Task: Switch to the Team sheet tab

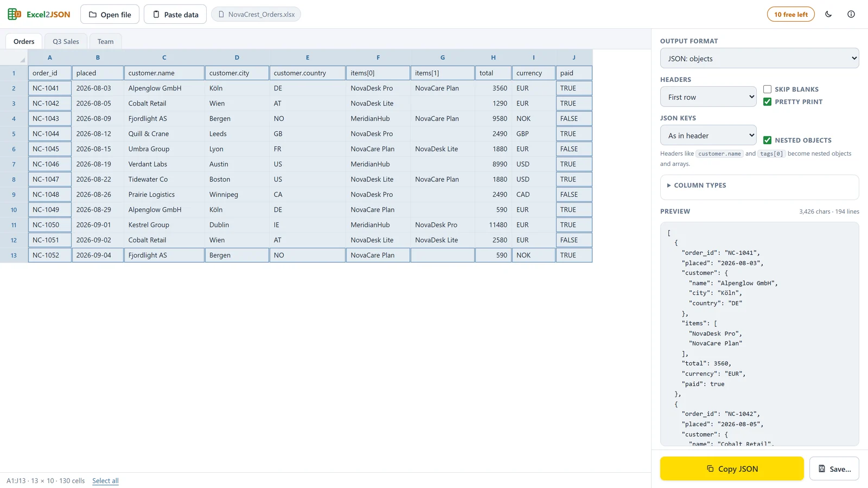Action: coord(105,41)
